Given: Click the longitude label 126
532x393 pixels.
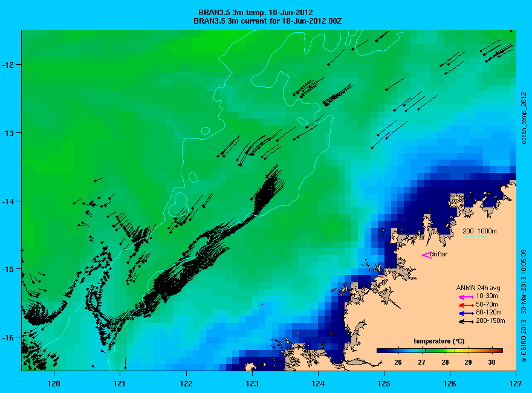Looking at the screenshot, I should coord(450,384).
